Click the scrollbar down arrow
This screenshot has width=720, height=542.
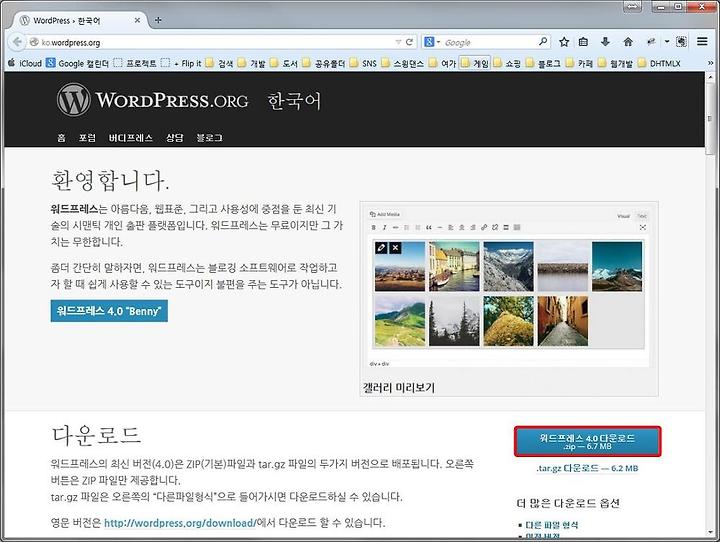pyautogui.click(x=710, y=532)
